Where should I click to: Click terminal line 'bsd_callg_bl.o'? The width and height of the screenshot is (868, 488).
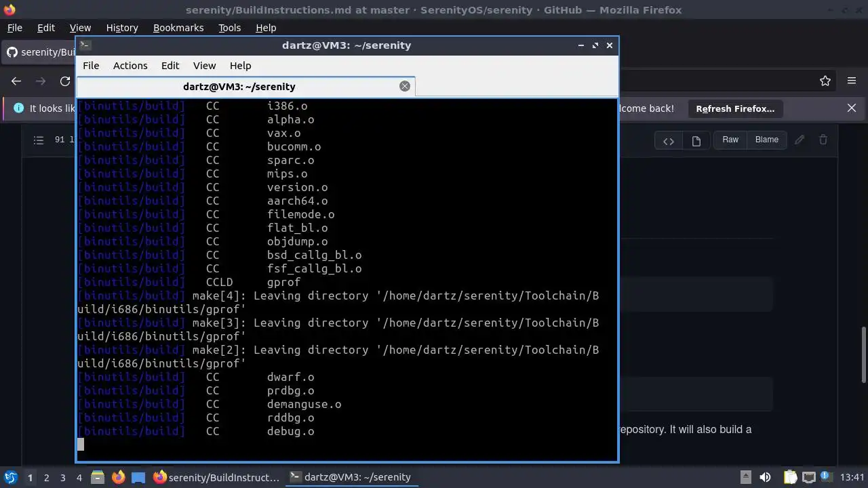pos(315,255)
